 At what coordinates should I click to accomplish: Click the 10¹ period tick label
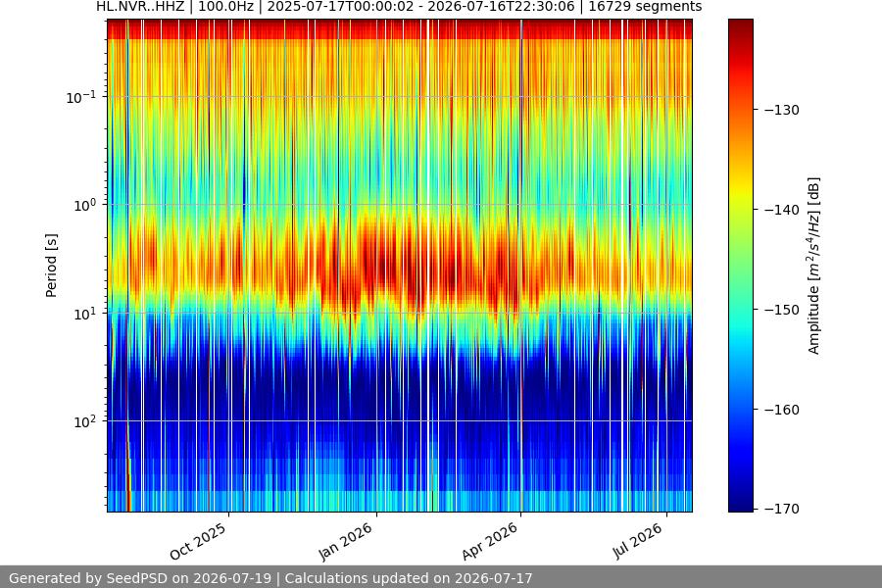pos(85,314)
